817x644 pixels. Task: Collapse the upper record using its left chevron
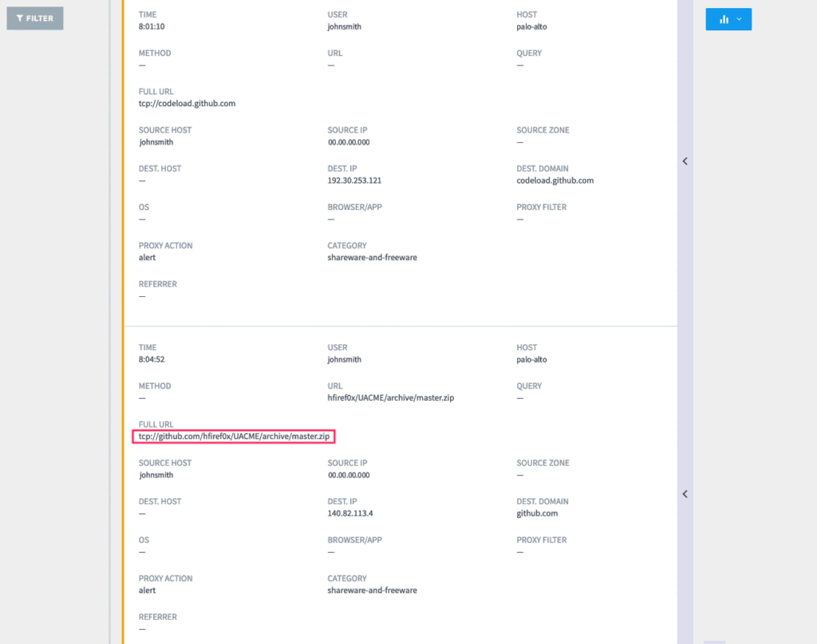(x=685, y=160)
